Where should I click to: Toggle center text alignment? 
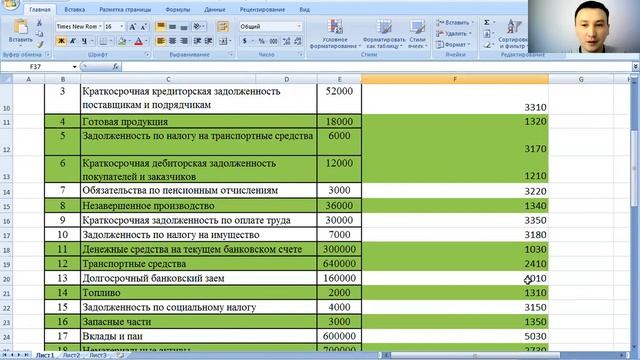[172, 41]
